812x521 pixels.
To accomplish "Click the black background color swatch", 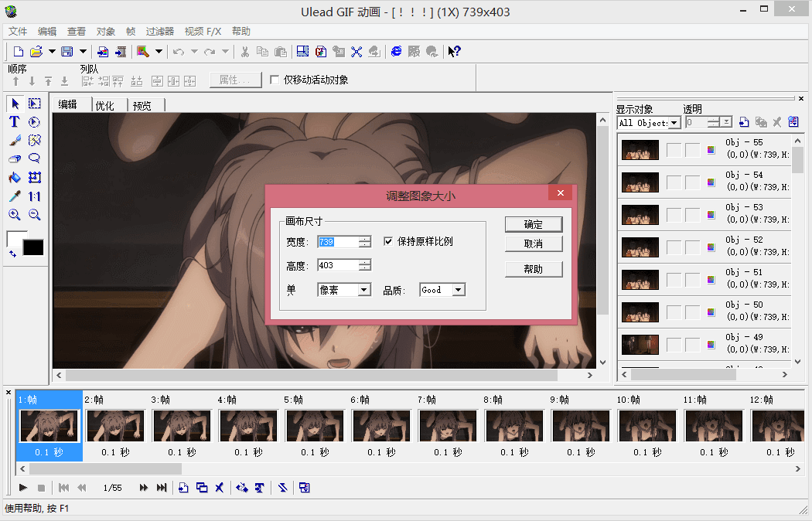I will (x=33, y=247).
